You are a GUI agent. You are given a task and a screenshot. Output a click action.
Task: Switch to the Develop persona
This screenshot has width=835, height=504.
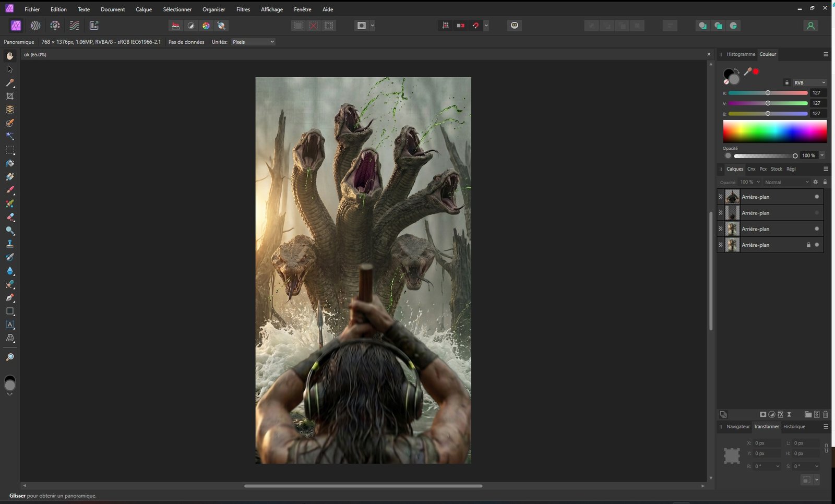point(55,26)
